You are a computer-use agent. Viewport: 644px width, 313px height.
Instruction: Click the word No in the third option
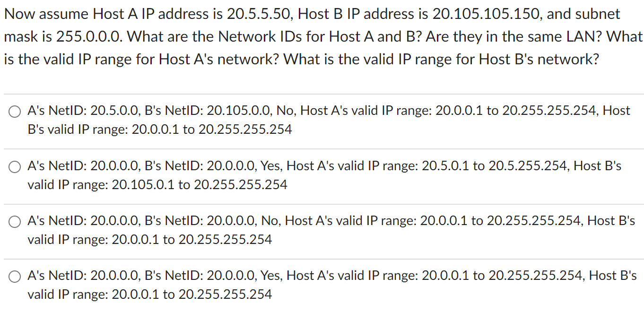[x=270, y=221]
